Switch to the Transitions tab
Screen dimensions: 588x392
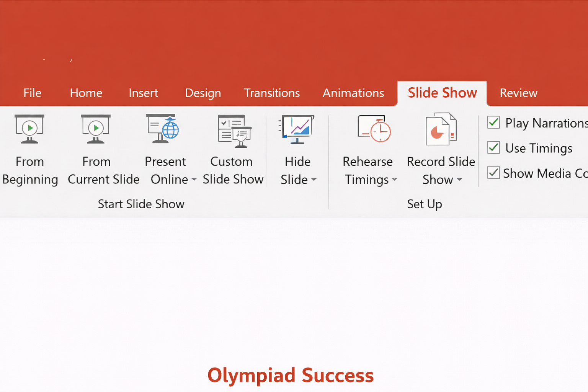click(272, 93)
